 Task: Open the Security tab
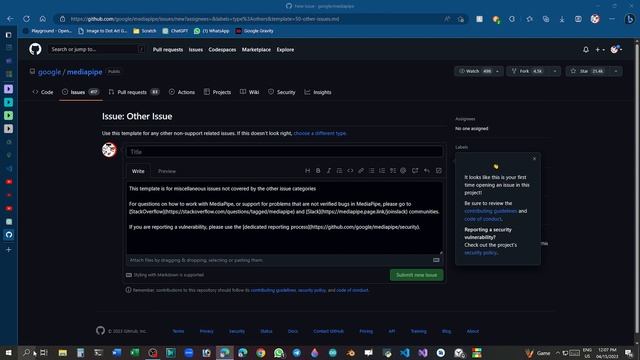pyautogui.click(x=282, y=92)
